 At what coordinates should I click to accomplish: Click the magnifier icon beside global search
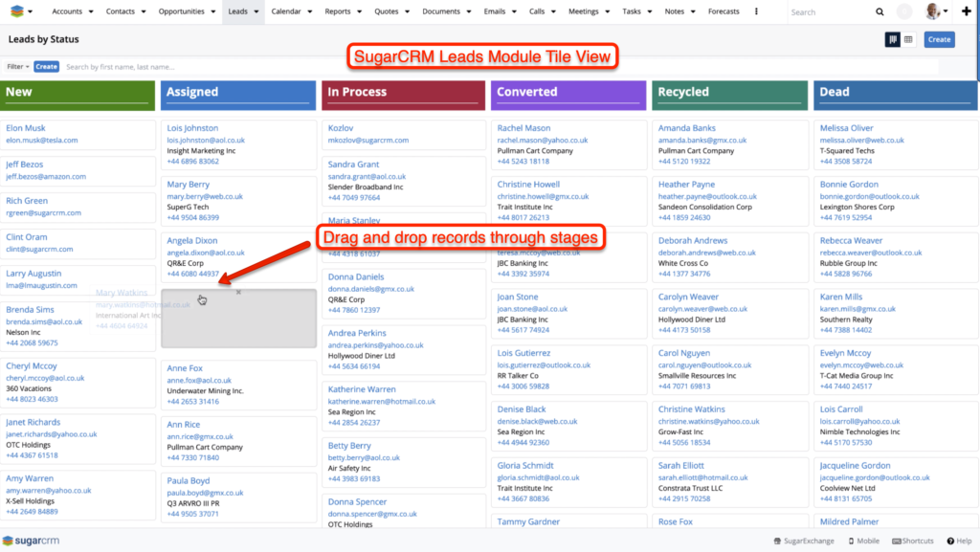coord(880,11)
